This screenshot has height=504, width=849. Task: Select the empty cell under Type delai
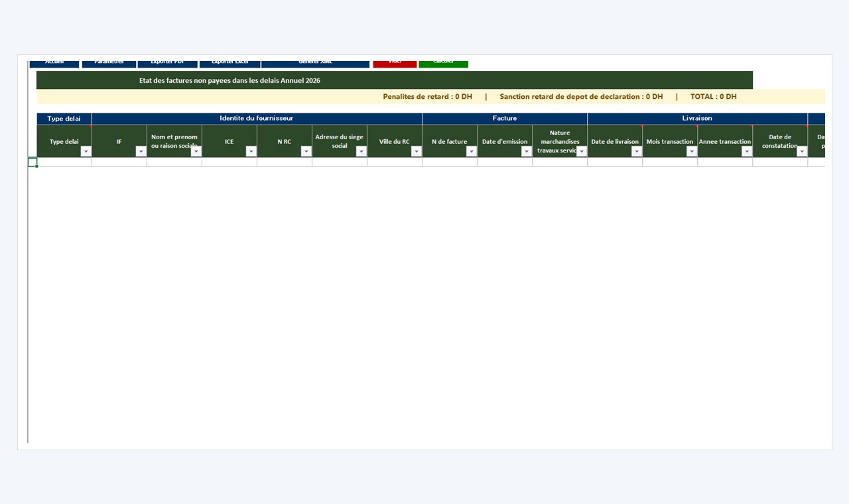pos(64,162)
